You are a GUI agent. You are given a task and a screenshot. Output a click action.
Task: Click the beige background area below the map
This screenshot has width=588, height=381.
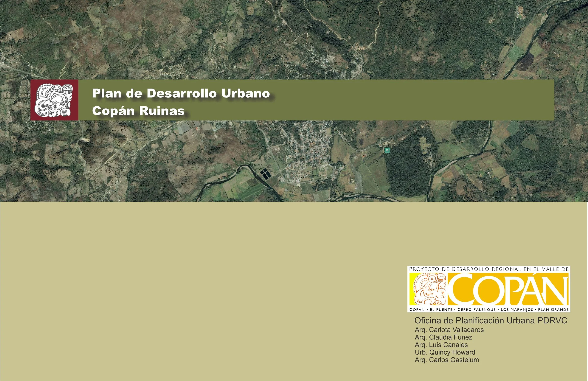tap(198, 284)
